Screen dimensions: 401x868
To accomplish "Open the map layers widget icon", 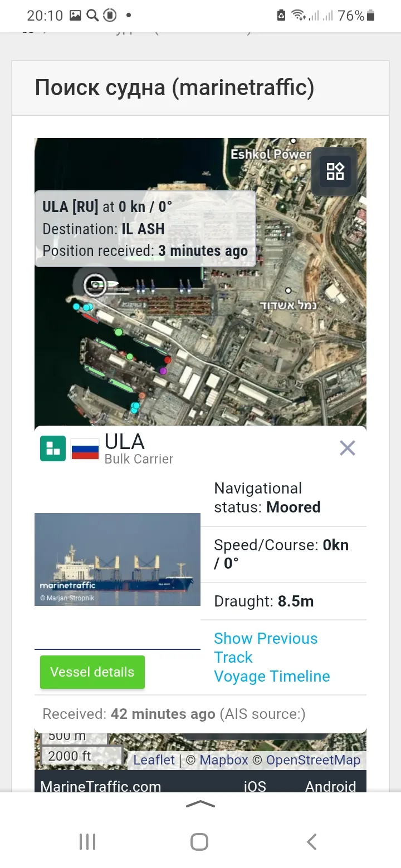I will [335, 171].
